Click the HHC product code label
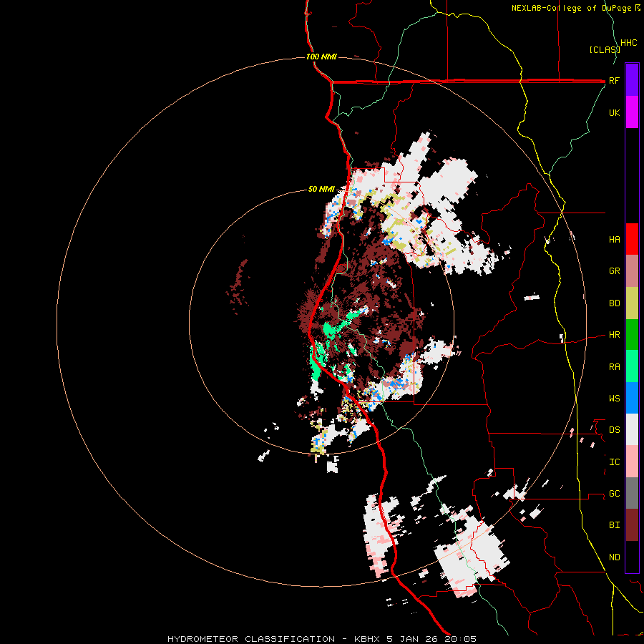644x644 pixels. click(x=628, y=43)
